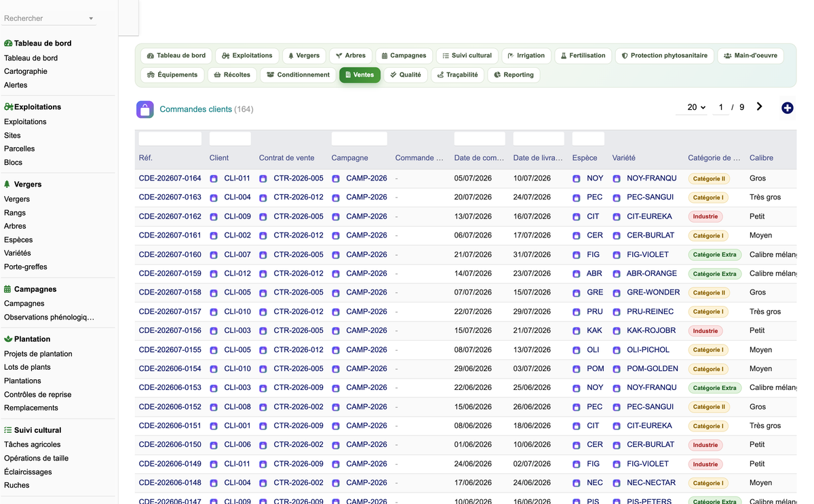814x504 pixels.
Task: Open the Protection phytosanitaire tab
Action: pos(665,56)
